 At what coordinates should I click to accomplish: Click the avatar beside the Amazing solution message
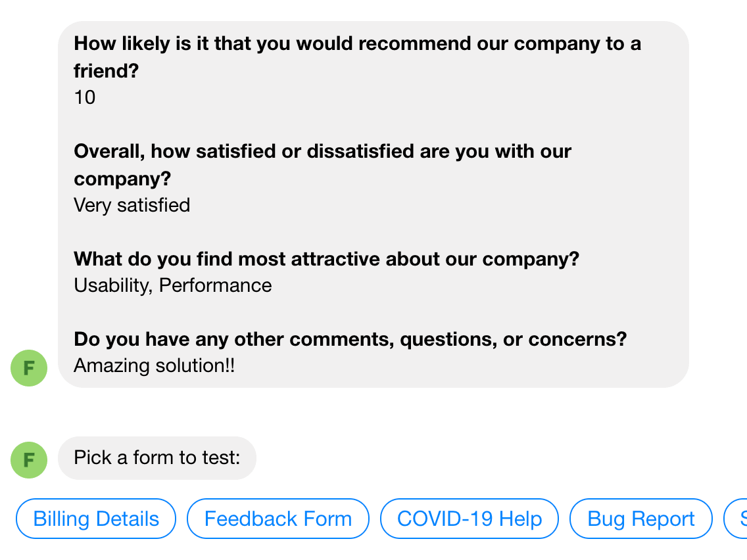tap(29, 368)
